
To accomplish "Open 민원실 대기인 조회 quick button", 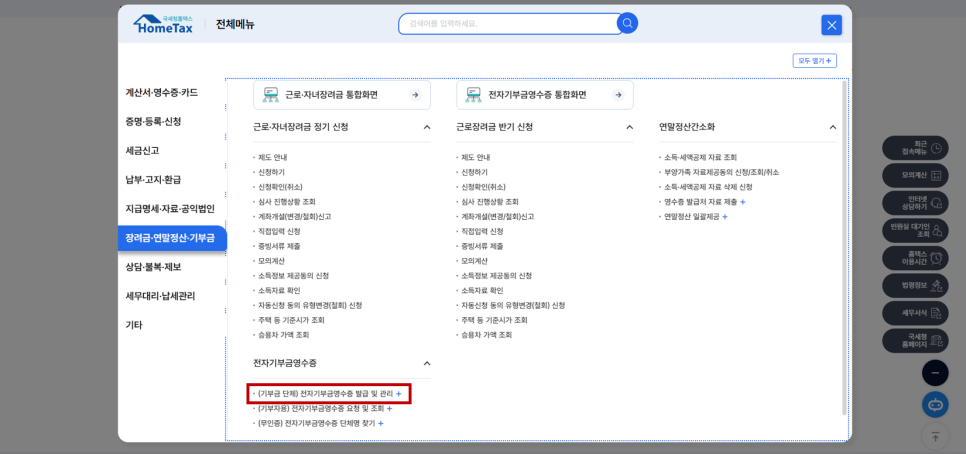I will (915, 230).
